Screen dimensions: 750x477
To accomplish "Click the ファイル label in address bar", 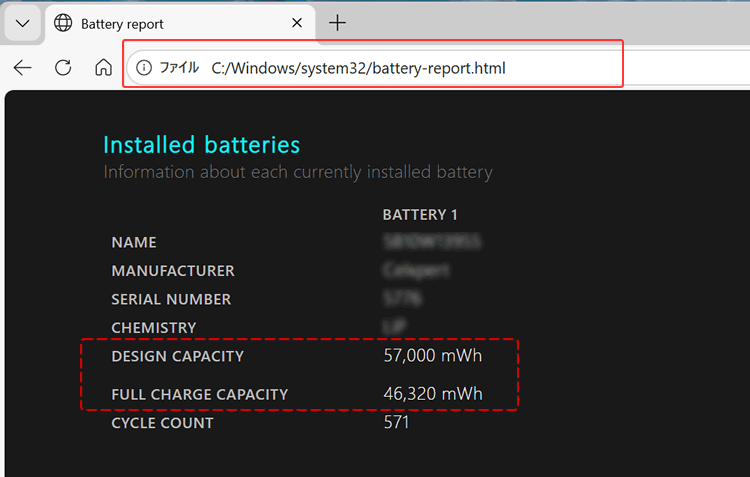I will pos(180,68).
